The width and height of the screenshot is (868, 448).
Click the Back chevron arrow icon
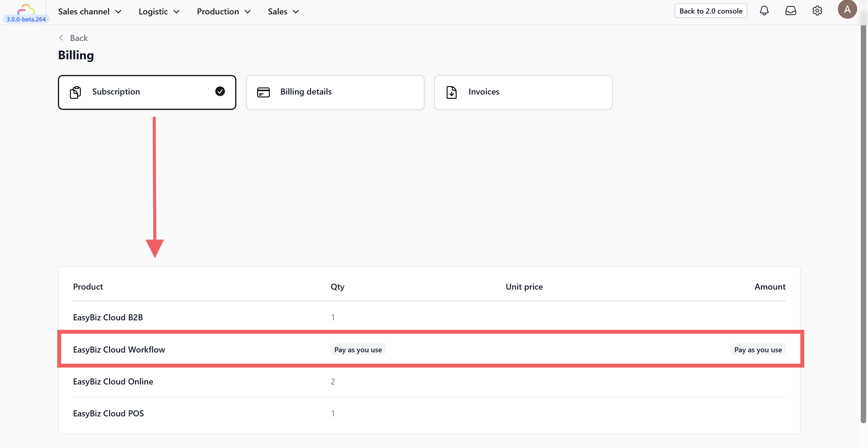(x=61, y=38)
